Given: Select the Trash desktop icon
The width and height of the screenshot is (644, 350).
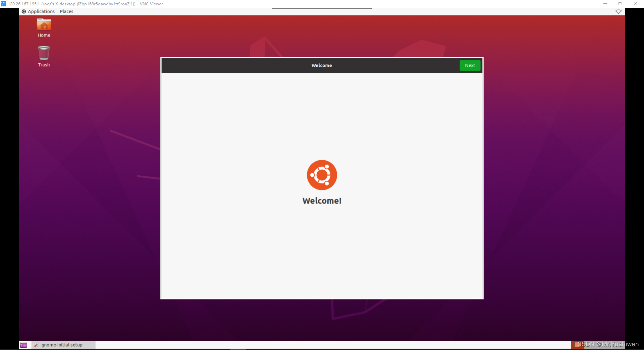Looking at the screenshot, I should (x=44, y=56).
